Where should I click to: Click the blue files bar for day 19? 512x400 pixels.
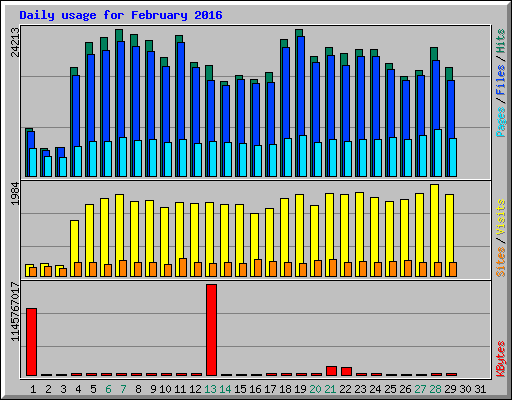301,86
